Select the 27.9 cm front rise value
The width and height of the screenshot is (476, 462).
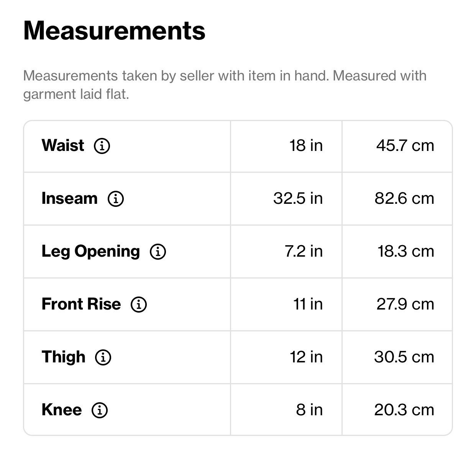[x=405, y=304]
